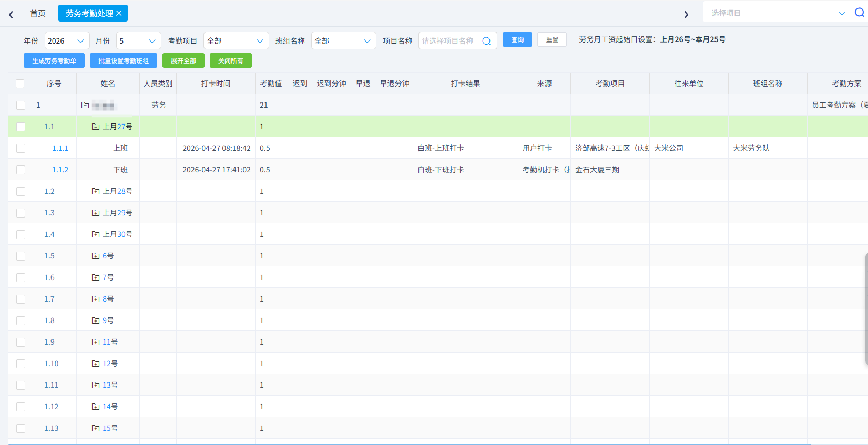Expand the 上月29号 folder row
Image resolution: width=868 pixels, height=445 pixels.
coord(96,213)
